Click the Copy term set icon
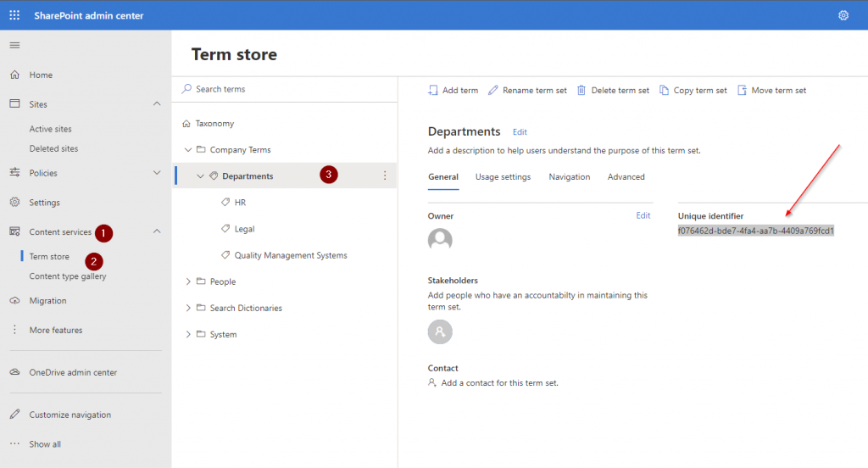 [x=664, y=90]
